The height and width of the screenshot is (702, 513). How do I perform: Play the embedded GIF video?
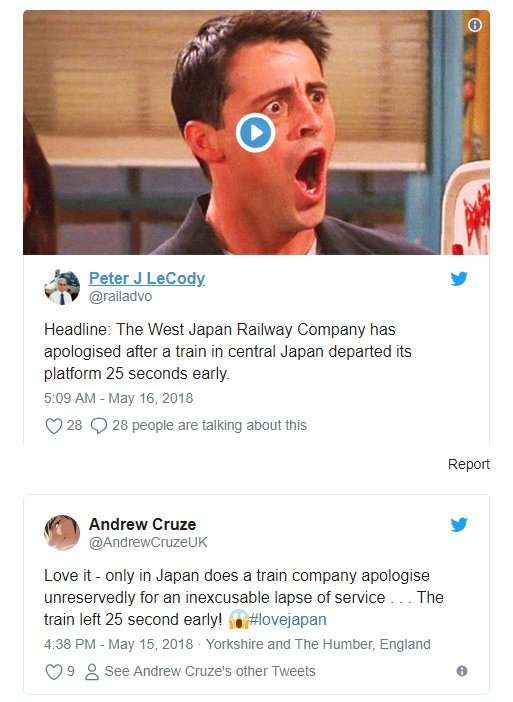click(x=256, y=133)
